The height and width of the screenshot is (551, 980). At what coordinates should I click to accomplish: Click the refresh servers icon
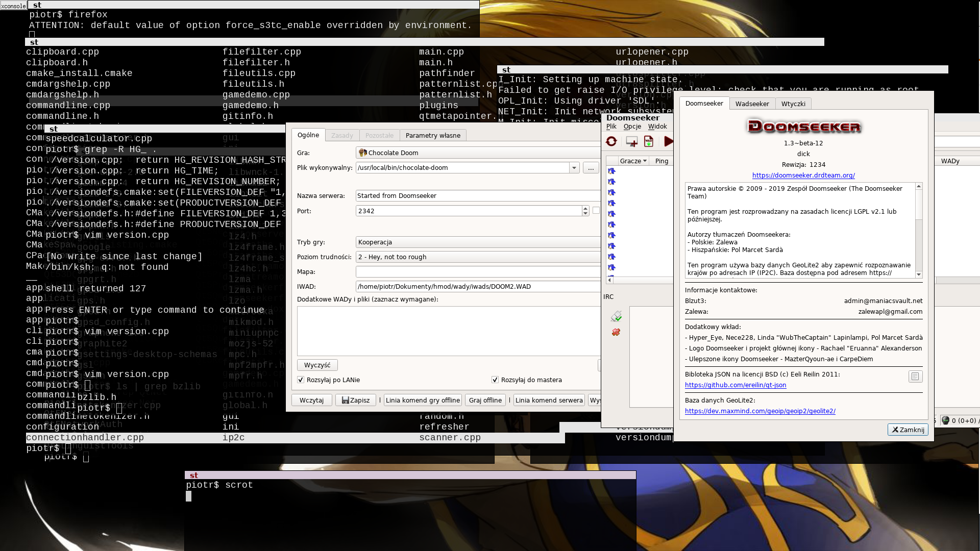coord(611,142)
